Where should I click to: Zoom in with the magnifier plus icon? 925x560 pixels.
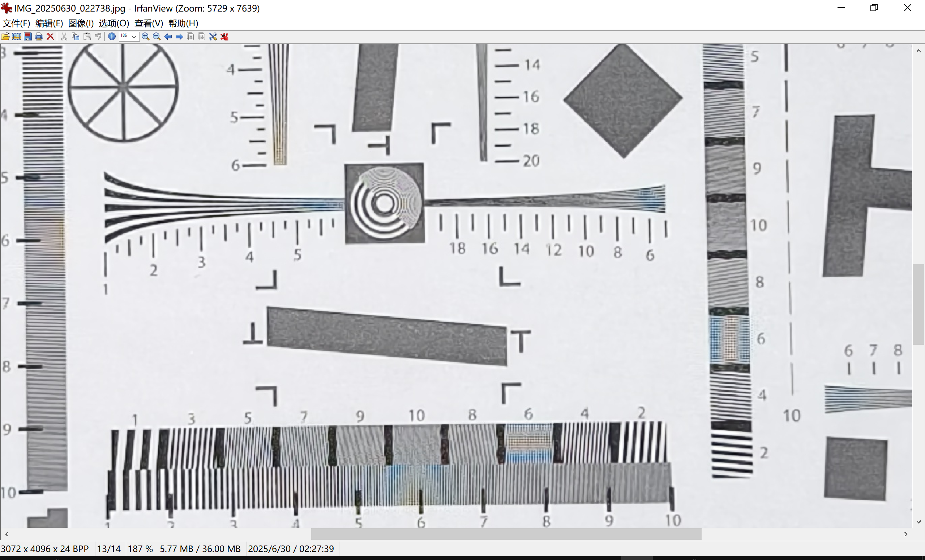146,37
